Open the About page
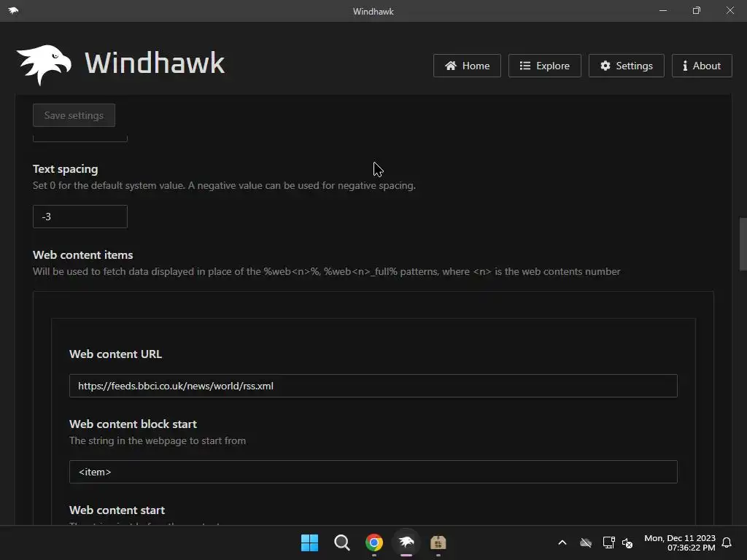The width and height of the screenshot is (747, 560). pyautogui.click(x=702, y=66)
